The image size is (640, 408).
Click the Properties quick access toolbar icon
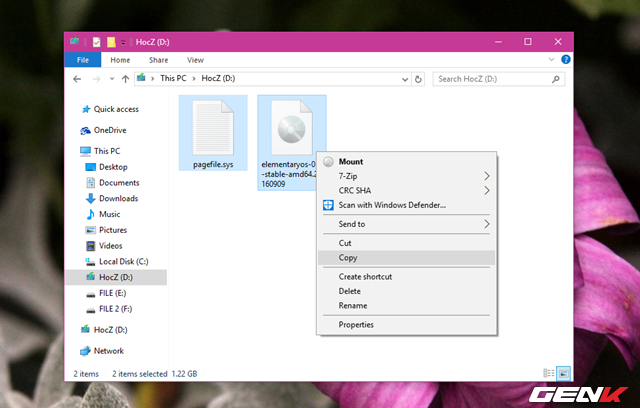pos(96,42)
